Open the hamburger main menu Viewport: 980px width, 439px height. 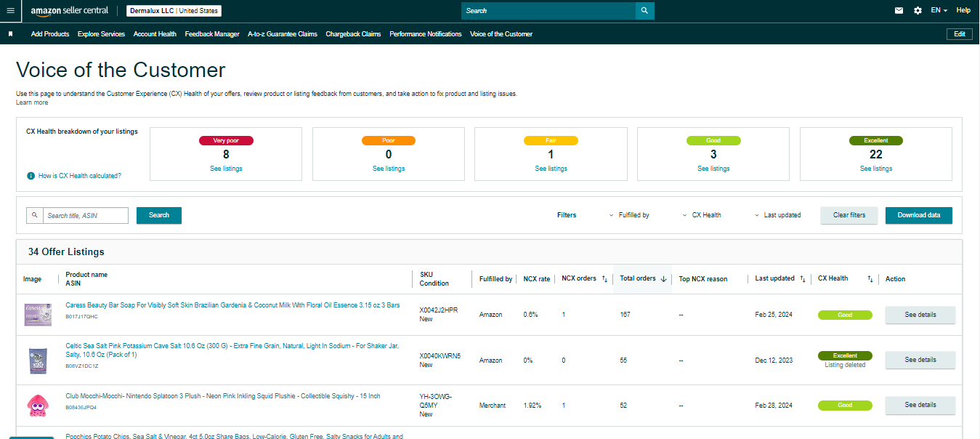coord(10,10)
